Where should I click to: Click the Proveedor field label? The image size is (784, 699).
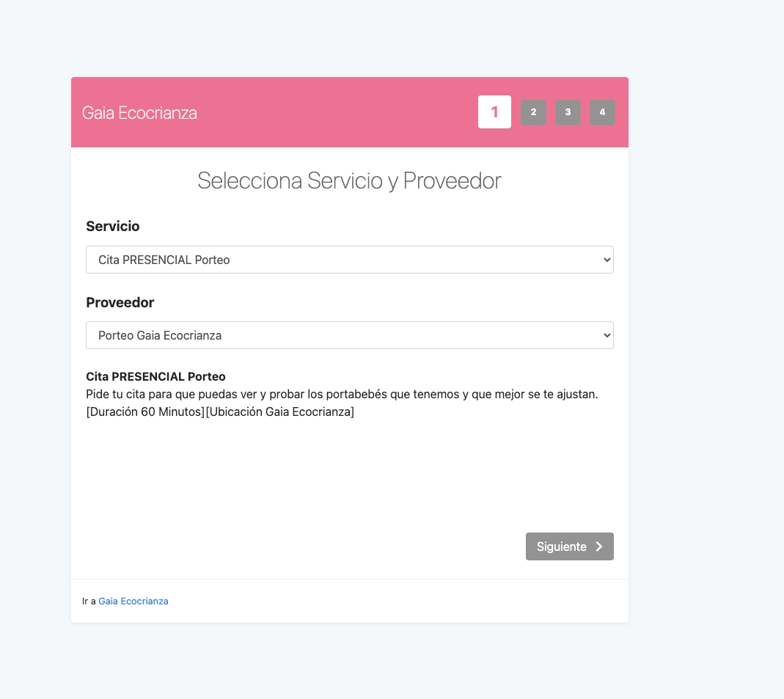(x=120, y=302)
